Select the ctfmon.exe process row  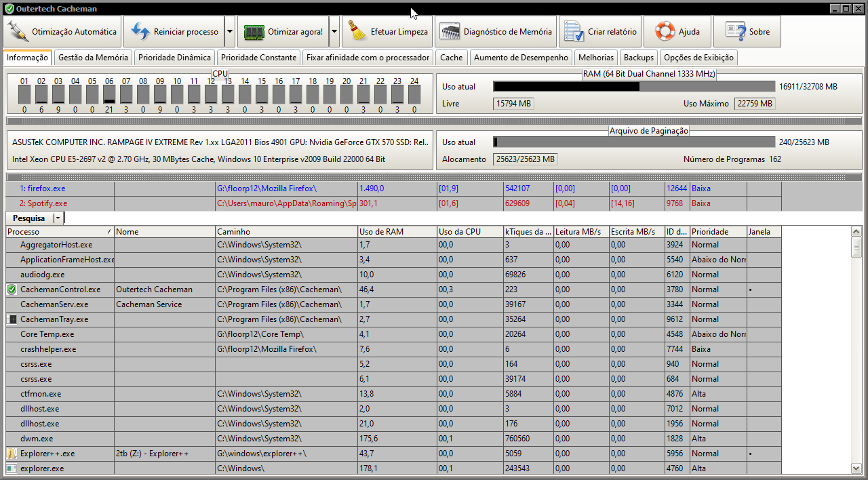coord(393,394)
